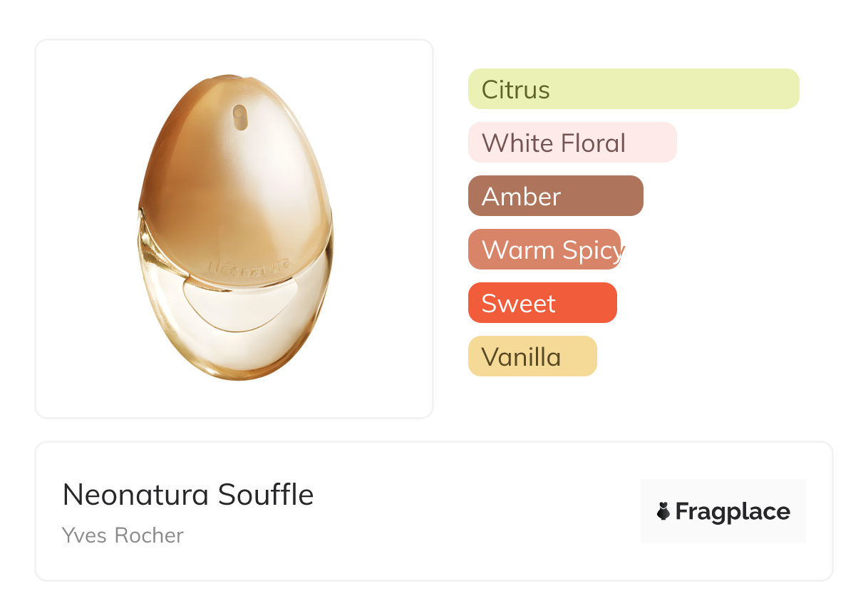Image resolution: width=868 pixels, height=616 pixels.
Task: Click the Fragplace wordmark text
Action: click(x=733, y=511)
